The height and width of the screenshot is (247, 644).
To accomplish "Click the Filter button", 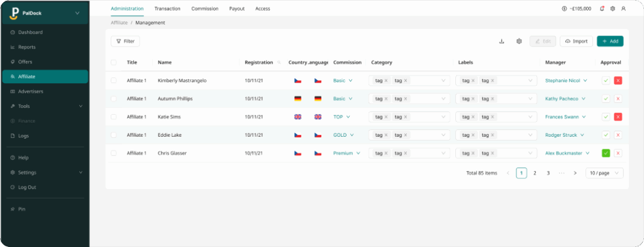I will [125, 41].
